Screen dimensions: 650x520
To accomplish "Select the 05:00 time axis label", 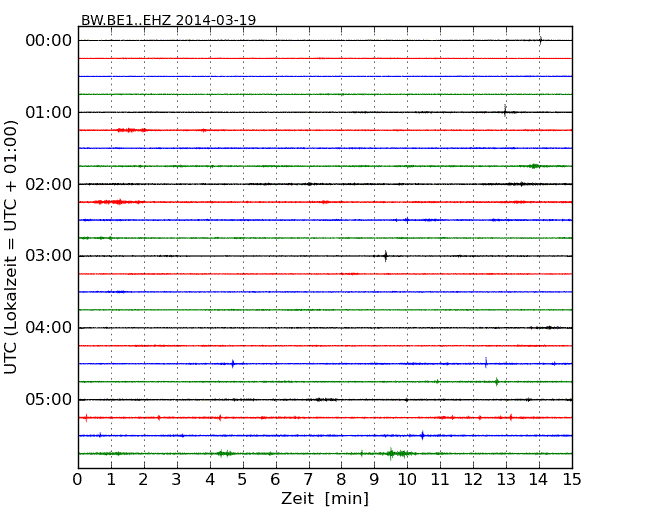I will click(49, 399).
